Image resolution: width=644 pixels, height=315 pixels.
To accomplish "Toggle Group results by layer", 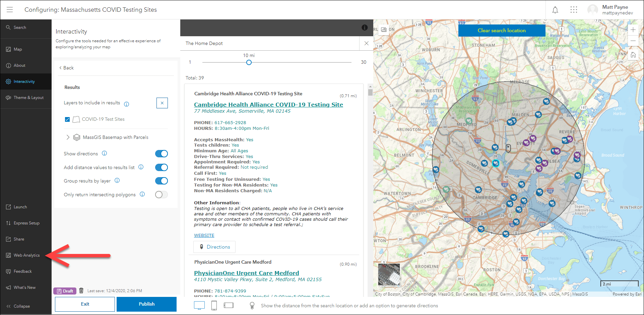I will point(162,181).
